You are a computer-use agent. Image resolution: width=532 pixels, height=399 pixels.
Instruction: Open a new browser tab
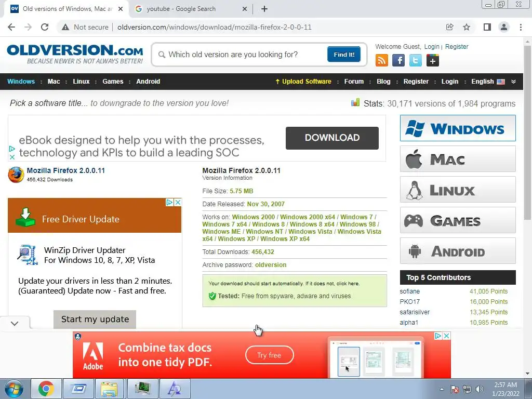coord(264,9)
